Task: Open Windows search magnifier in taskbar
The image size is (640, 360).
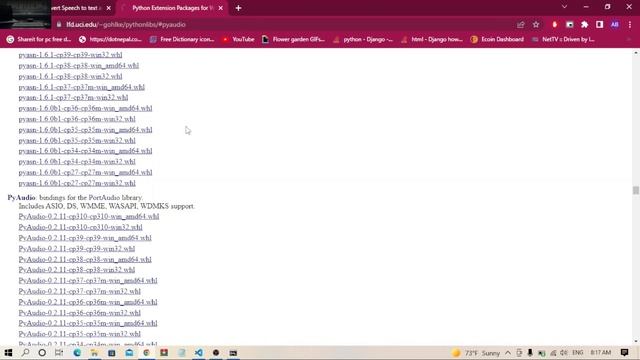Action: (x=25, y=353)
